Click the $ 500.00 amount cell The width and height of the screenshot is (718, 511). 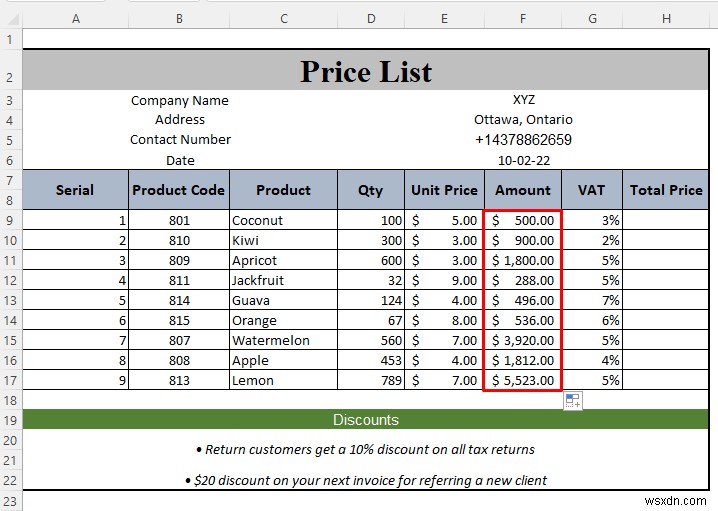coord(523,220)
